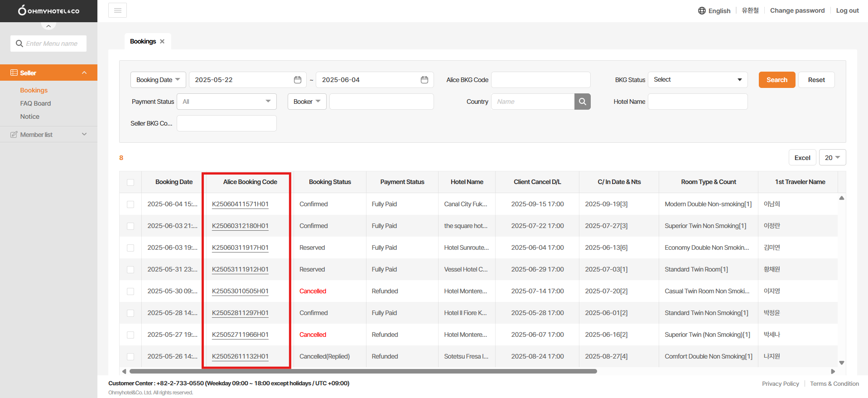868x398 pixels.
Task: Click the Country search magnifier icon
Action: pyautogui.click(x=582, y=102)
